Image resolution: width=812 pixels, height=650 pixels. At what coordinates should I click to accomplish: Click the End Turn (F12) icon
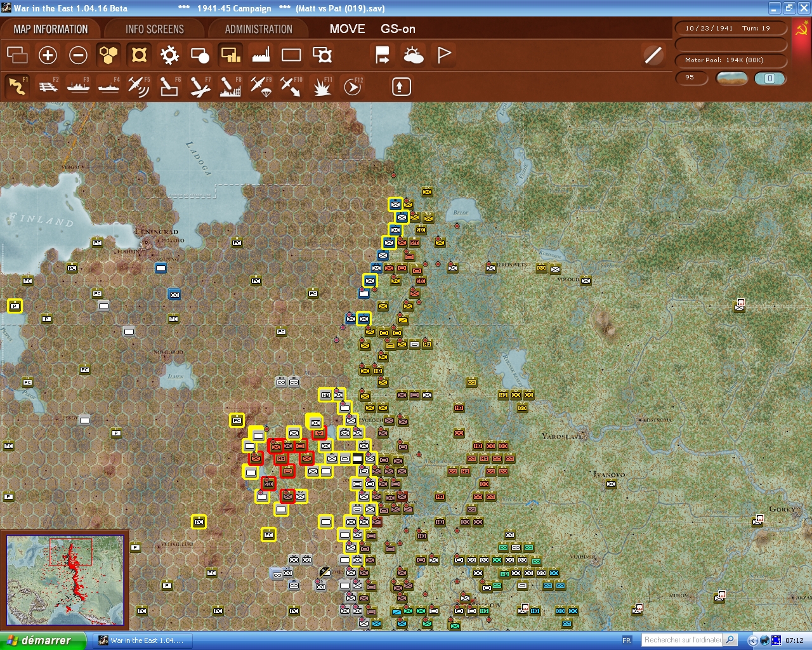point(352,86)
